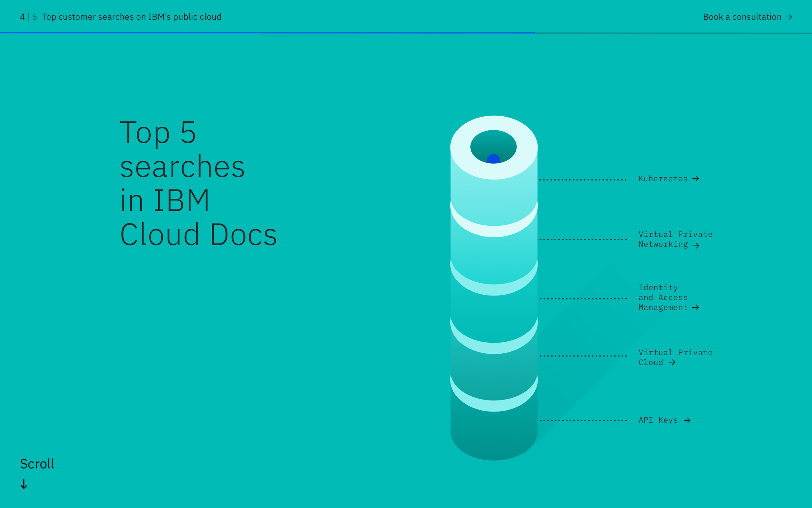Click the bottom API Keys cylinder segment
This screenshot has height=508, width=812.
[493, 433]
